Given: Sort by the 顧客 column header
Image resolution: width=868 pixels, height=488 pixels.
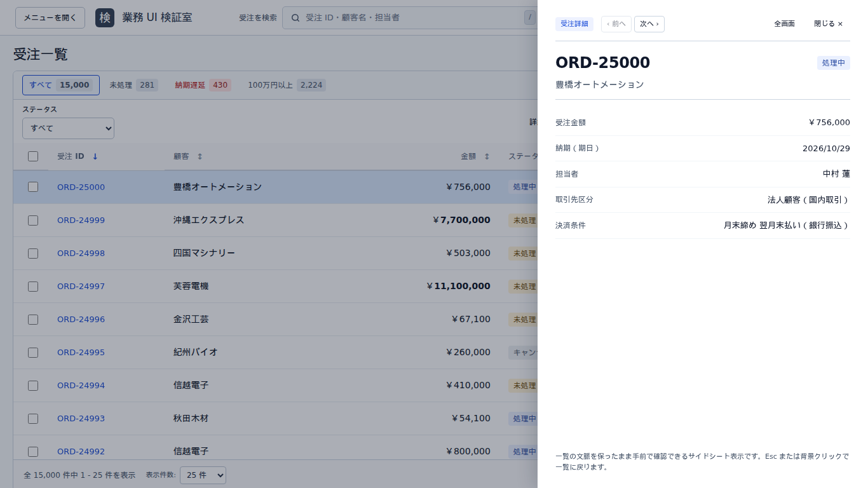Looking at the screenshot, I should point(188,156).
